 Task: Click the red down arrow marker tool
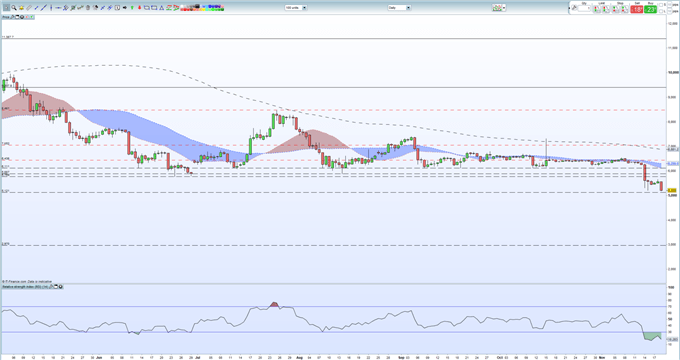(x=140, y=7)
